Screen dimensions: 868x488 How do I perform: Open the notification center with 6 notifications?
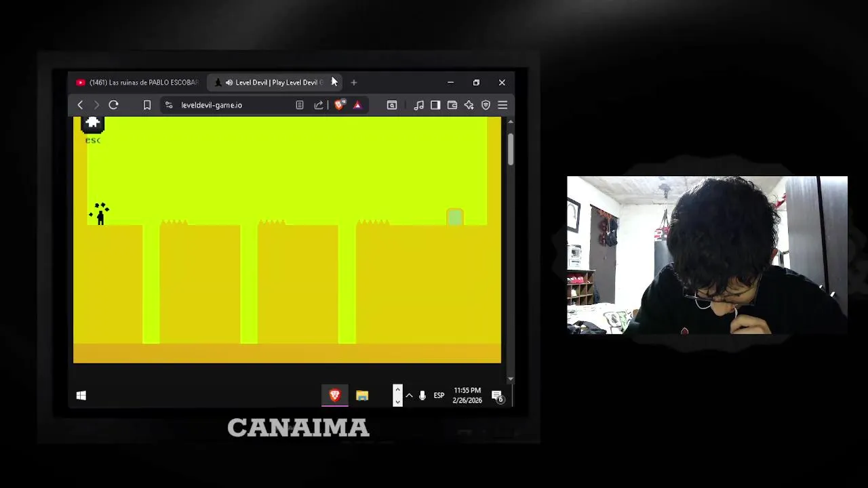tap(498, 396)
